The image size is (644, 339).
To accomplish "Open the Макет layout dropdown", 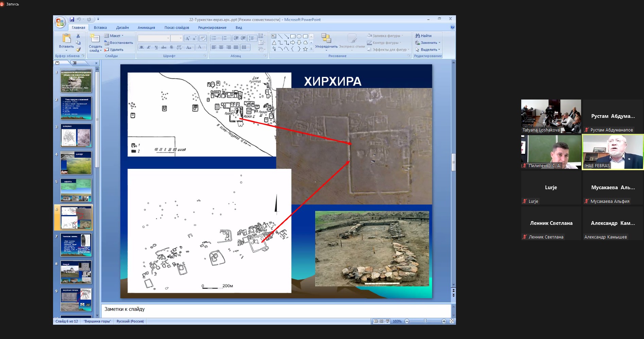I will [x=114, y=36].
